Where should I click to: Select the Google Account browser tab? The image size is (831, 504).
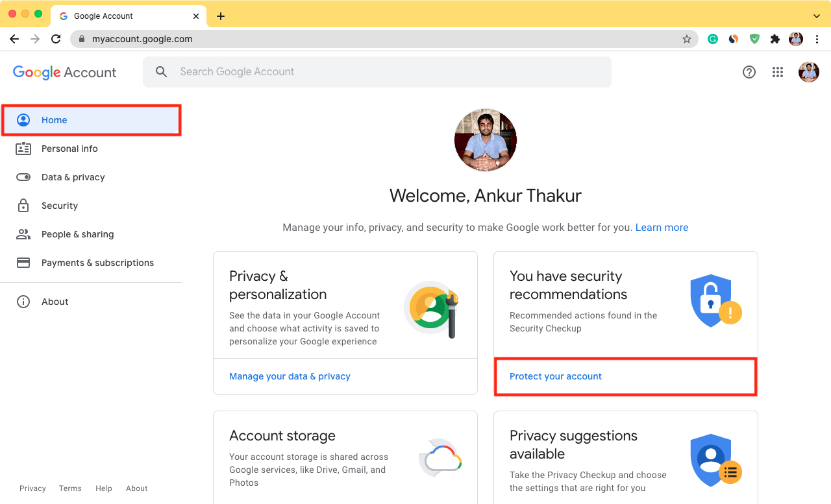point(129,16)
